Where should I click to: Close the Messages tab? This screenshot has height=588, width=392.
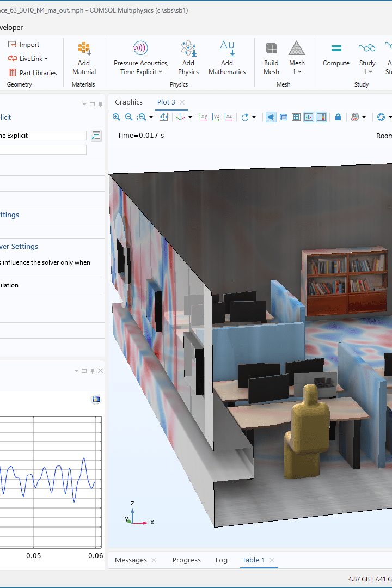click(x=154, y=560)
